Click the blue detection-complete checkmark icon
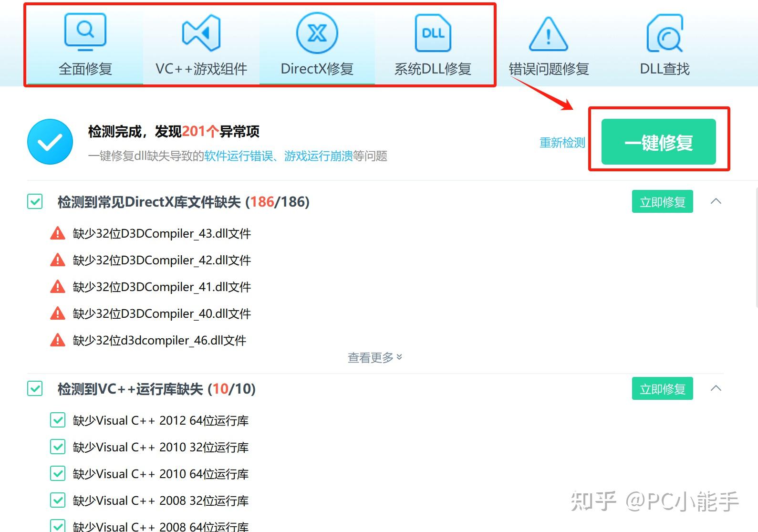 tap(50, 142)
